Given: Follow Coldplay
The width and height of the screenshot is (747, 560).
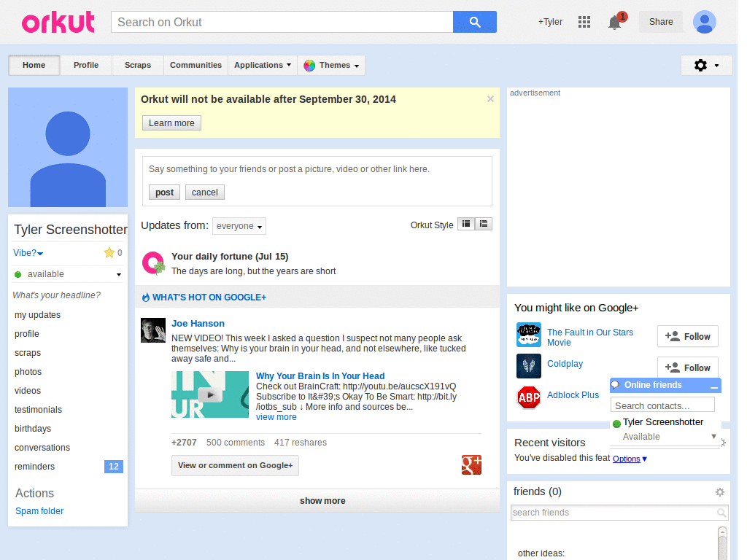Looking at the screenshot, I should point(687,368).
